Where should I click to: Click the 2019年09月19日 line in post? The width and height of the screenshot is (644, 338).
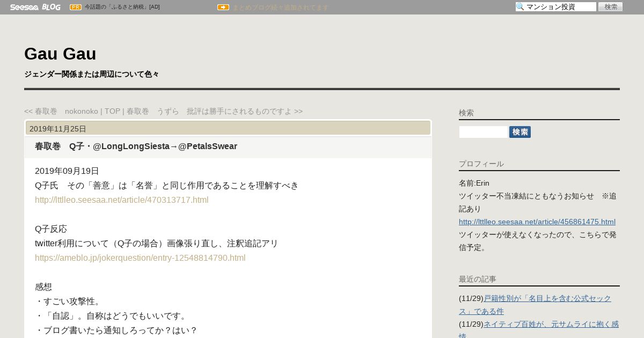[67, 171]
